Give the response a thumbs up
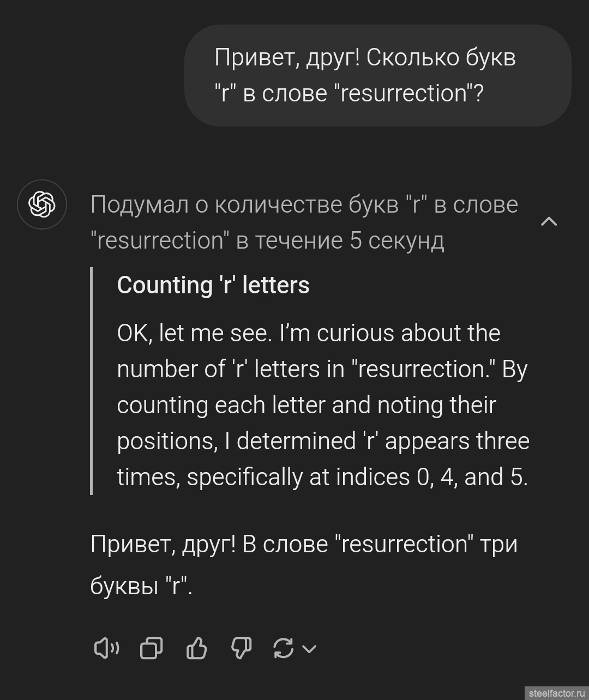589x700 pixels. coord(196,648)
